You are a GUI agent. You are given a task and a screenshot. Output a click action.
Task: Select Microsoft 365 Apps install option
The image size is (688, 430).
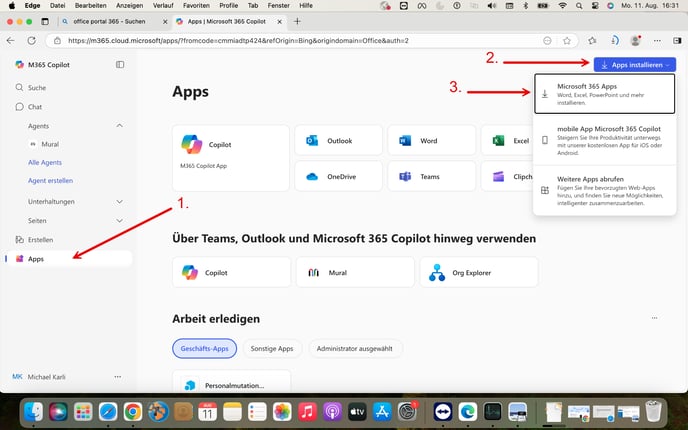click(x=605, y=93)
